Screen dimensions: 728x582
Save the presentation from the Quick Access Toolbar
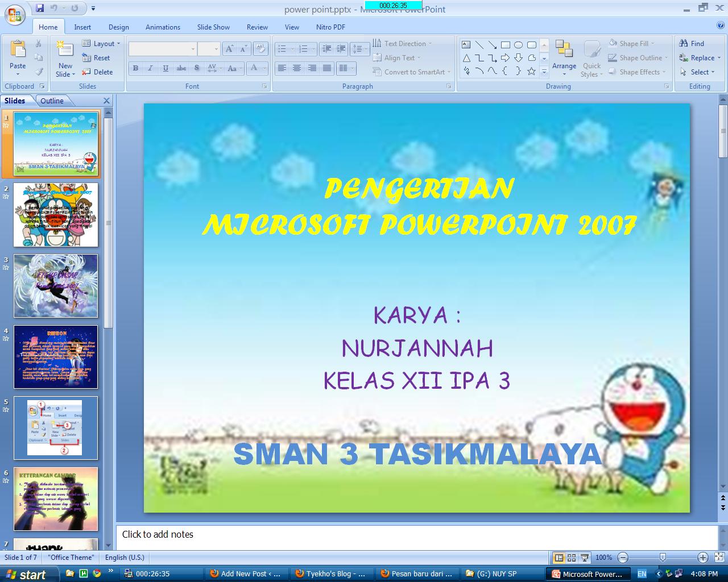click(x=40, y=8)
